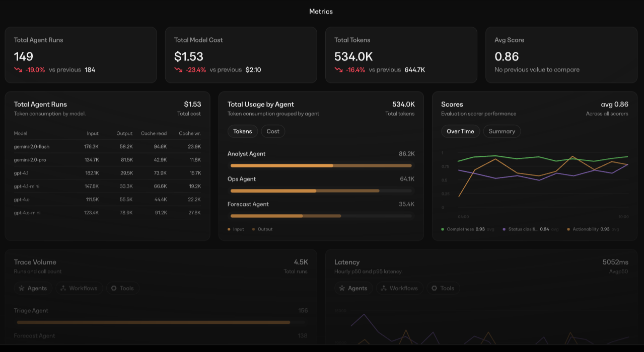Image resolution: width=644 pixels, height=352 pixels.
Task: Toggle the green Completeness legend entry
Action: point(467,229)
